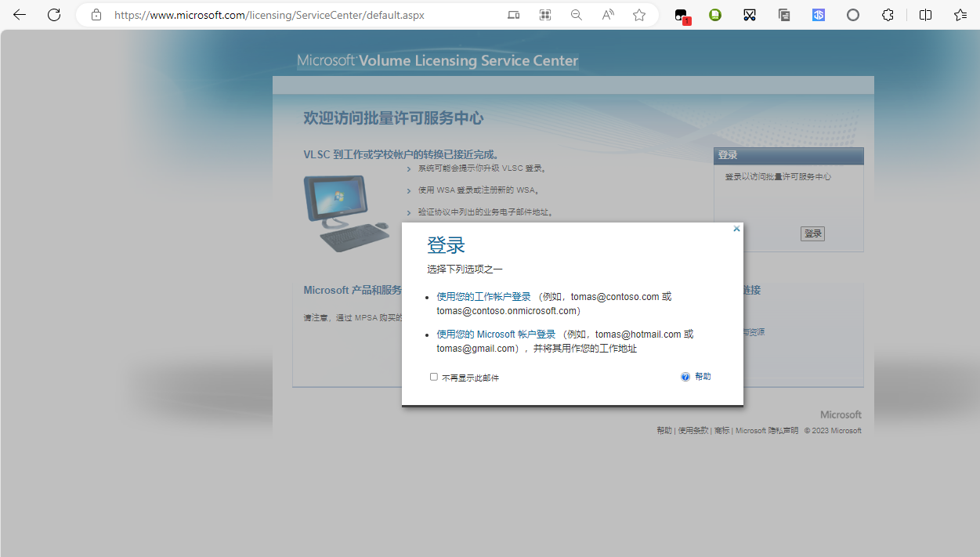Open the 使用条款 footer link

(693, 431)
